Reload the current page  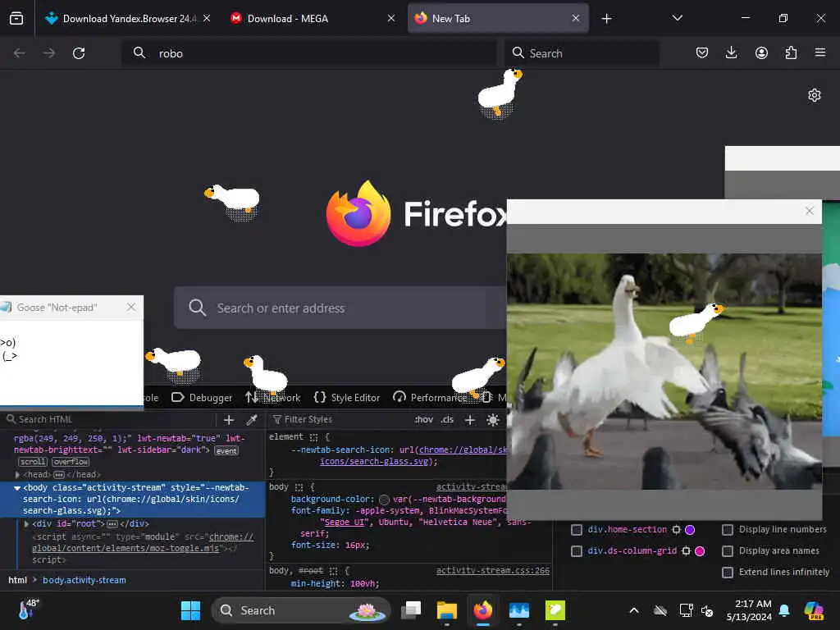point(79,53)
